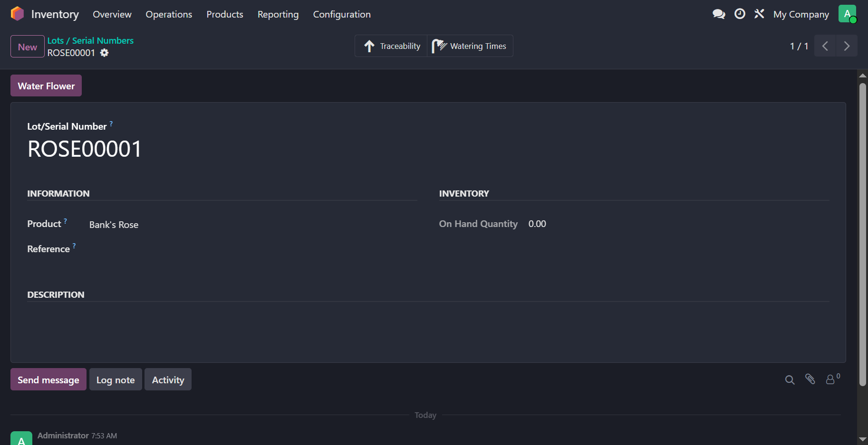Viewport: 868px width, 445px height.
Task: Open the Reporting menu
Action: pyautogui.click(x=278, y=14)
